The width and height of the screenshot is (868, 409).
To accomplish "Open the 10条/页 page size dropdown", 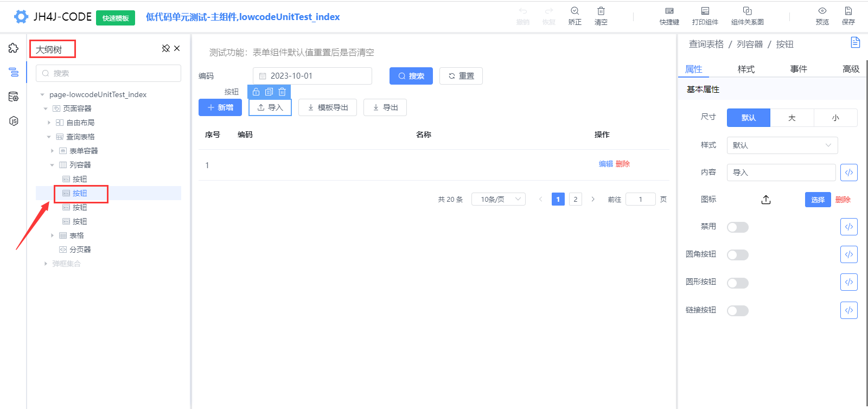I will (x=499, y=199).
